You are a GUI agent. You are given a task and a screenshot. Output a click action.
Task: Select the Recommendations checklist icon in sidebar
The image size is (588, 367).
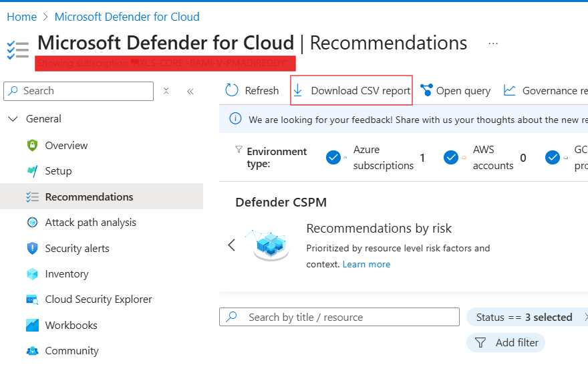33,197
